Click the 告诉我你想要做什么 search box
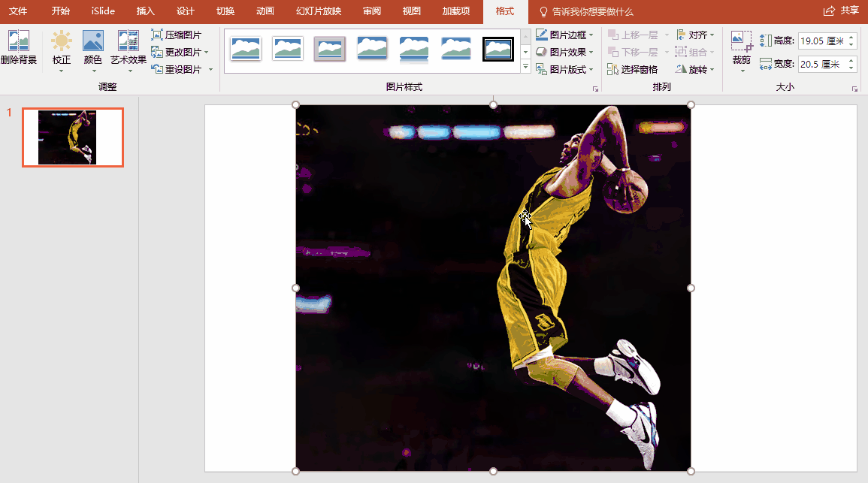Image resolution: width=868 pixels, height=483 pixels. tap(587, 11)
